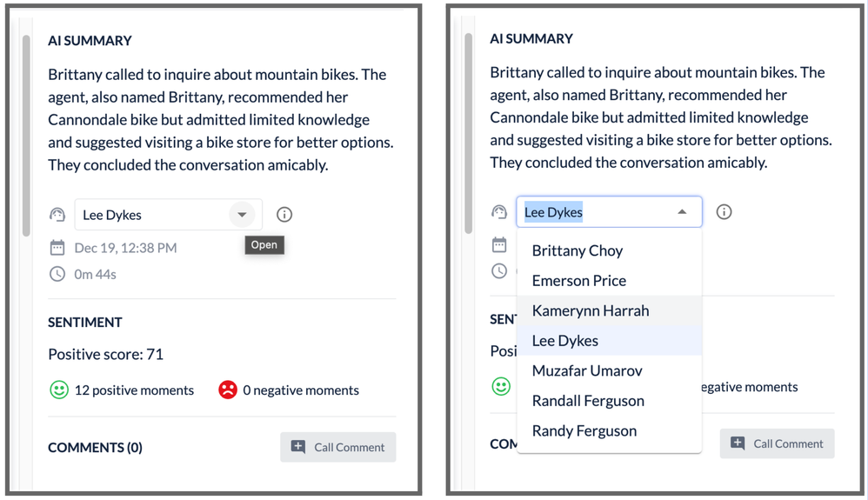Image resolution: width=868 pixels, height=500 pixels.
Task: Click the clock icon beside 0m 44s
Action: (57, 274)
